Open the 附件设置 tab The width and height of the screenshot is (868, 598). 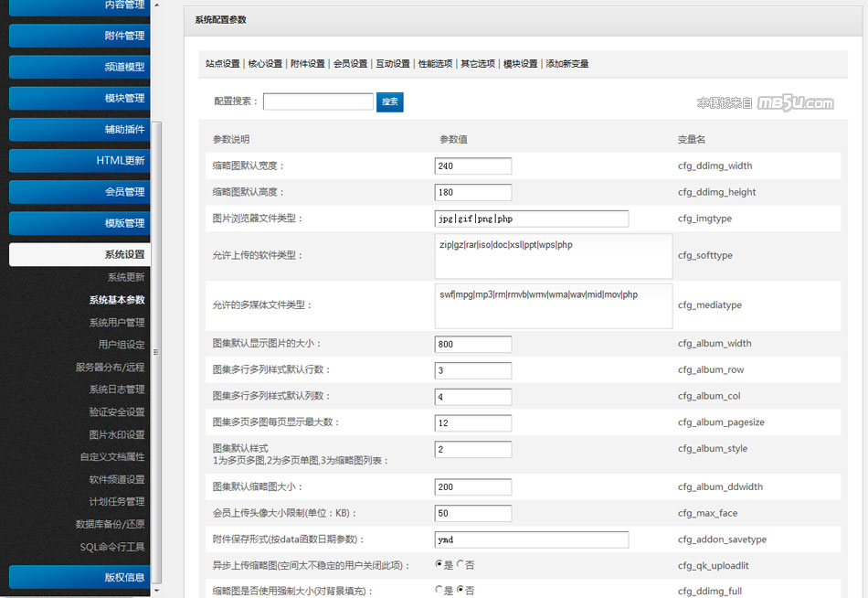(308, 64)
